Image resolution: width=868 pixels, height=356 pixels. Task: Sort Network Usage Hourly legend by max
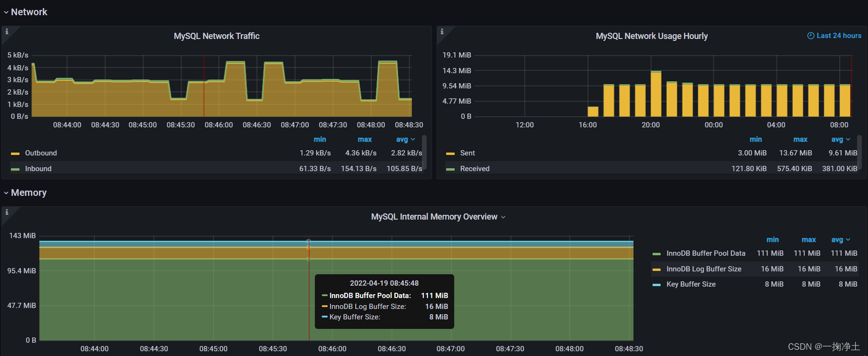(800, 139)
